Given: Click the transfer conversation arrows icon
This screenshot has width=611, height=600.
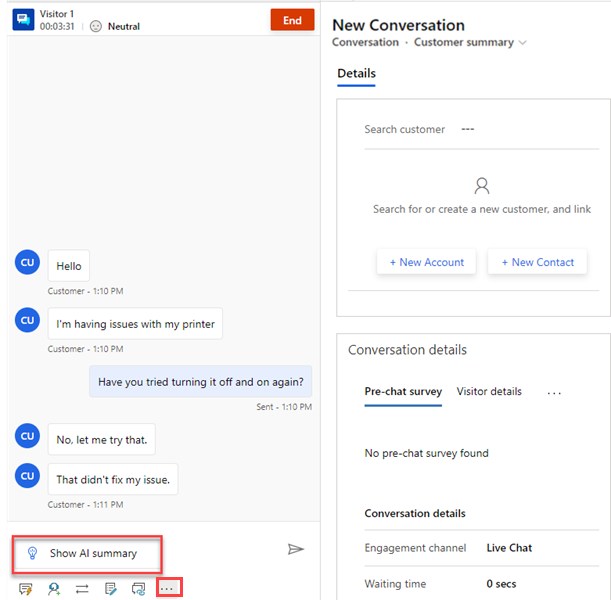Looking at the screenshot, I should 82,588.
